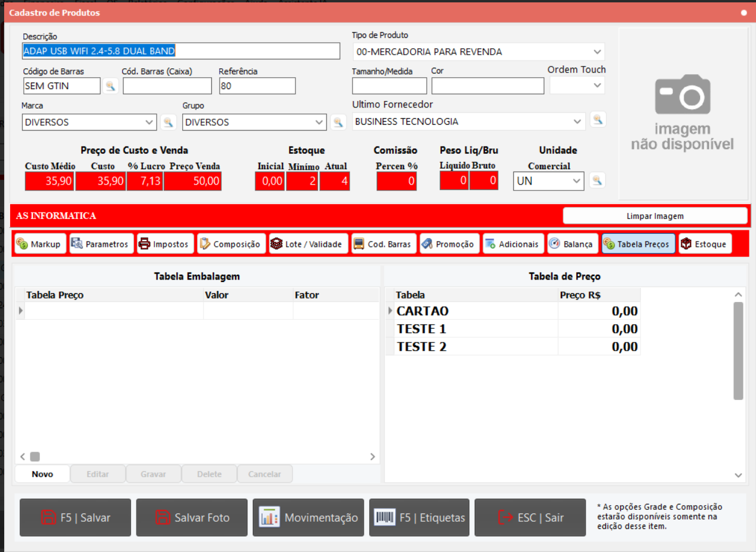
Task: Switch to the Impostos tab
Action: [x=165, y=244]
